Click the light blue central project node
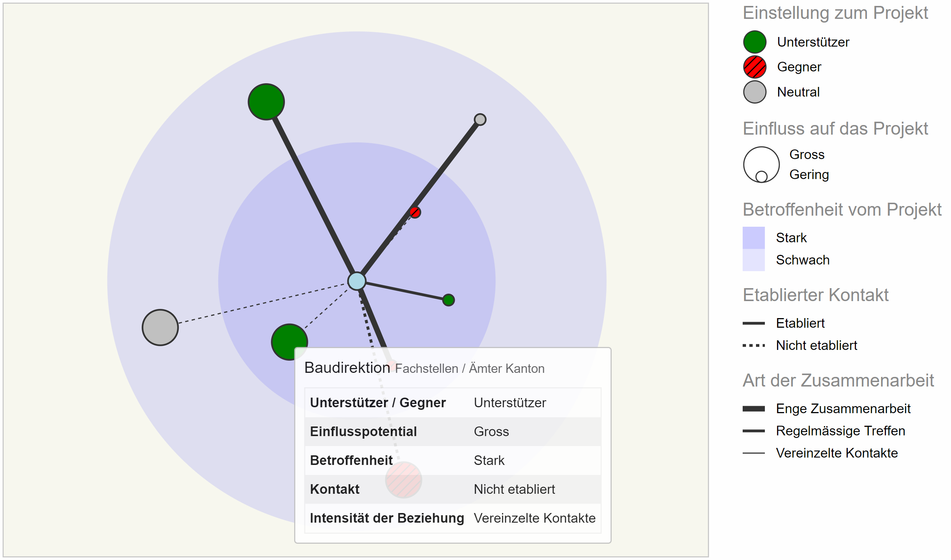Screen dimensions: 951x560 (x=356, y=281)
